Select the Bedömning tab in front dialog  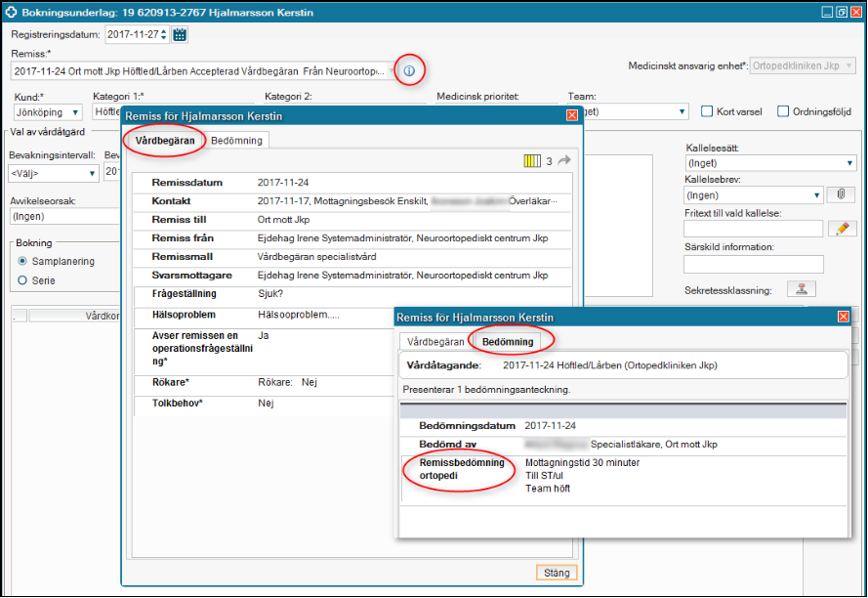(x=508, y=342)
